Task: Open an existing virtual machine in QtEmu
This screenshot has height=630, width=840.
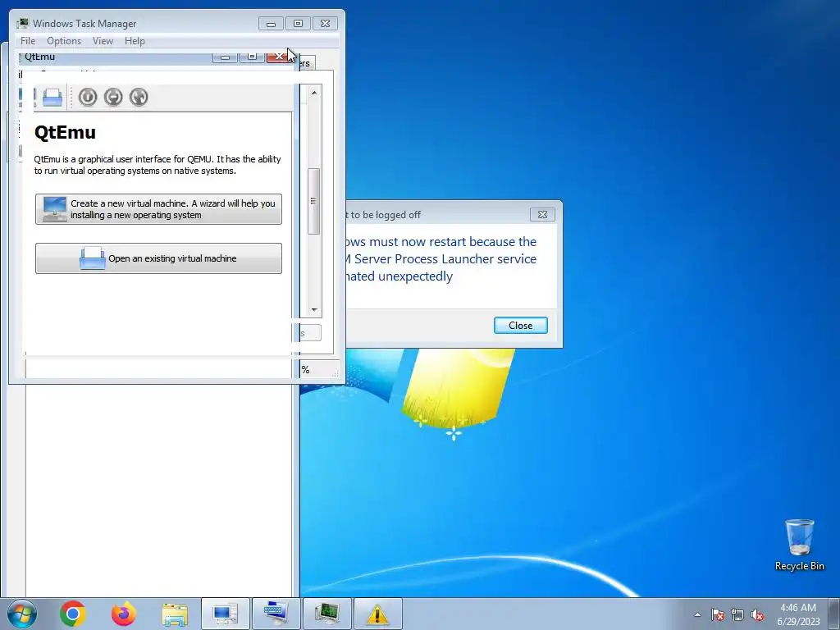Action: tap(158, 258)
